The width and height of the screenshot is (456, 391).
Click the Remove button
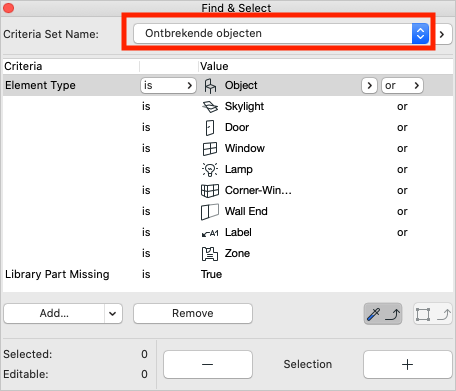(193, 313)
